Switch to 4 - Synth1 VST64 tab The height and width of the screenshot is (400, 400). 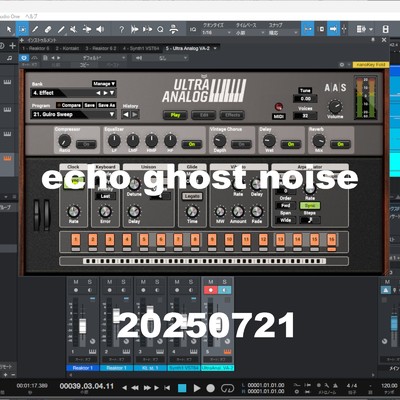pyautogui.click(x=141, y=49)
